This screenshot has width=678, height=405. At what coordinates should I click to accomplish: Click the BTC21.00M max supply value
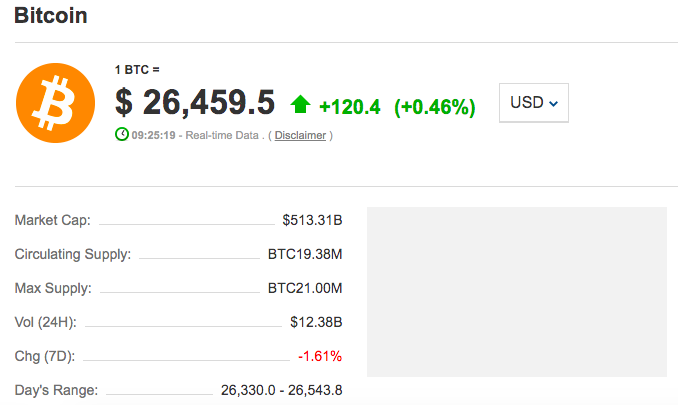pos(305,288)
